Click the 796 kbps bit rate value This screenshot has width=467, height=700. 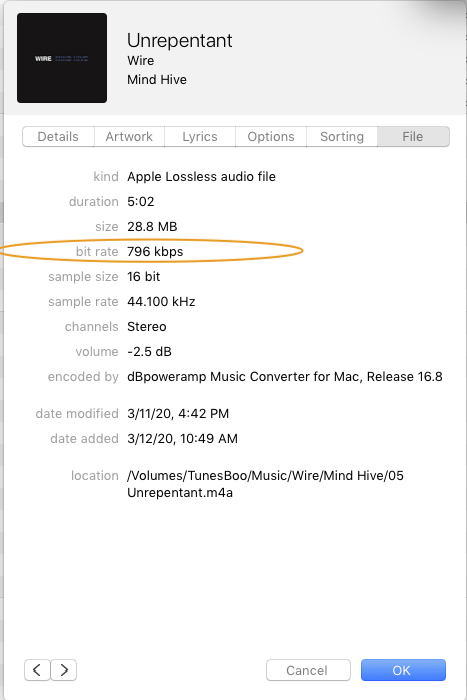coord(155,252)
